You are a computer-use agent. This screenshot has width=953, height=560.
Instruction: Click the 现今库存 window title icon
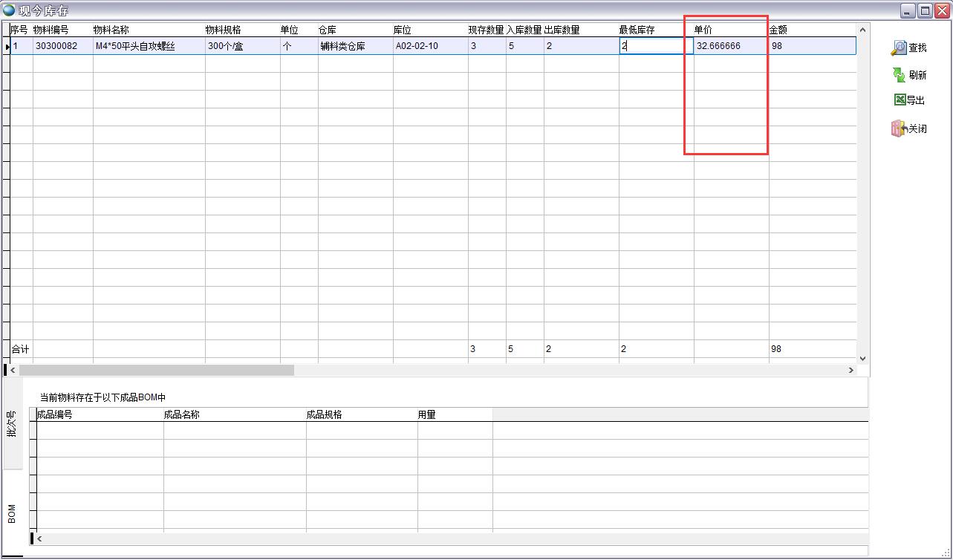pyautogui.click(x=10, y=10)
